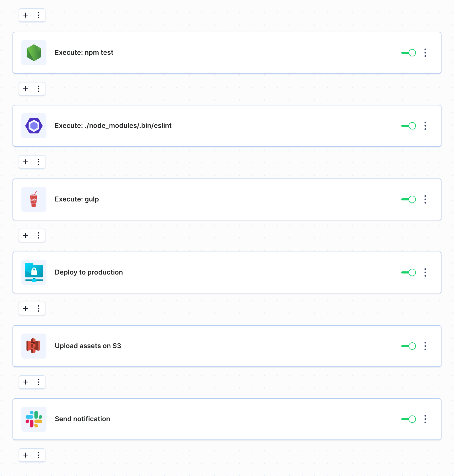Screen dimensions: 454x476
Task: Open the Deploy to production action
Action: tap(227, 272)
